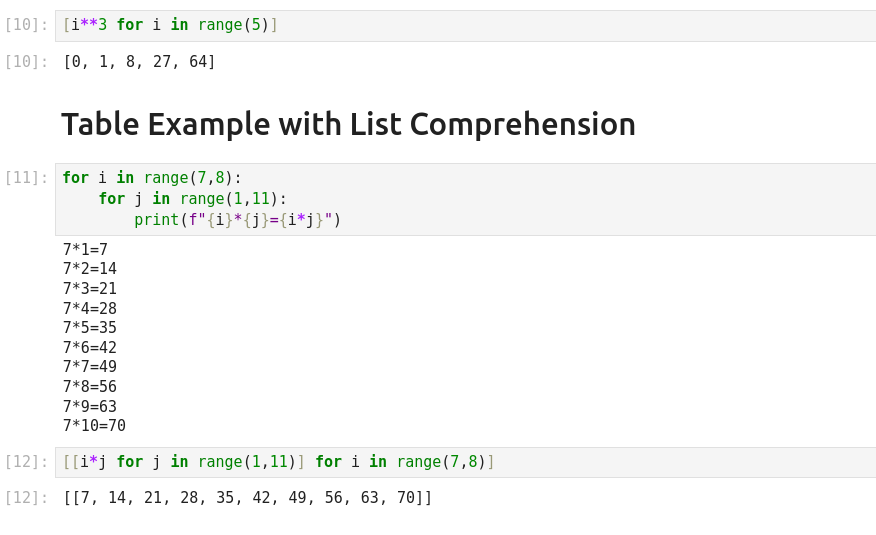Click the output [[7, 14, 21, ... 70]]
This screenshot has width=876, height=535.
(247, 498)
